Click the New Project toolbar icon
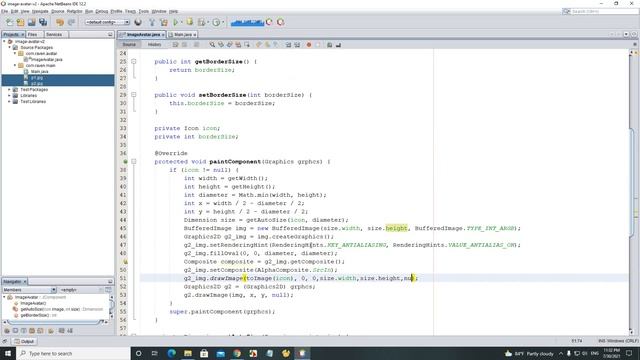 point(20,22)
